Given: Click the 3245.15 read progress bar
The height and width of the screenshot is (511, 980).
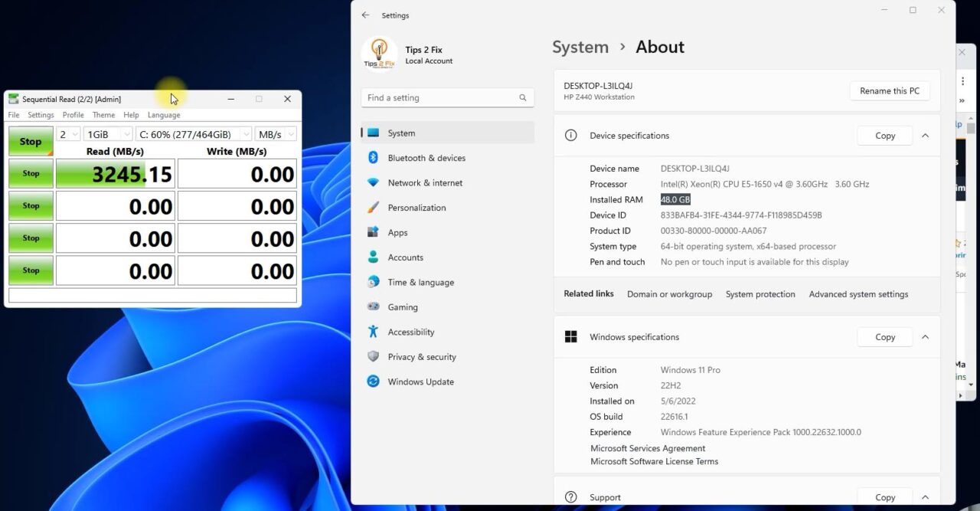Looking at the screenshot, I should point(115,173).
